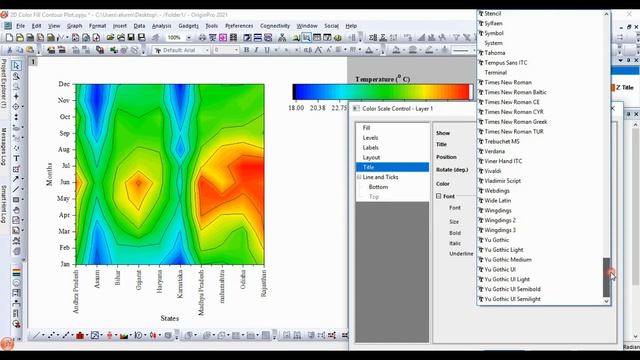Open the File menu
The height and width of the screenshot is (360, 640).
pos(20,26)
